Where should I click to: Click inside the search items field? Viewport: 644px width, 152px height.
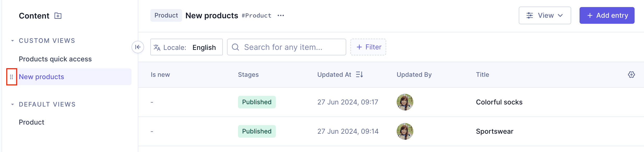[287, 47]
